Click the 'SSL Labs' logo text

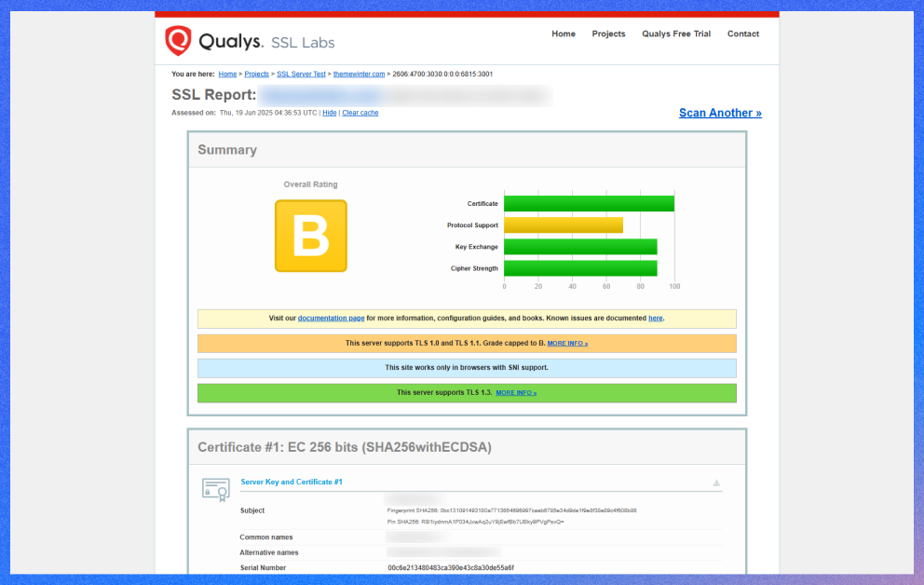pos(303,43)
